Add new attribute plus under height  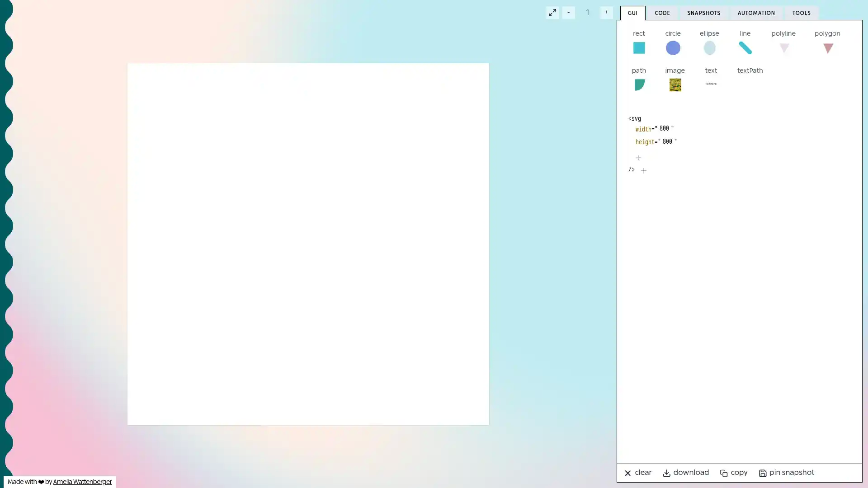[638, 158]
